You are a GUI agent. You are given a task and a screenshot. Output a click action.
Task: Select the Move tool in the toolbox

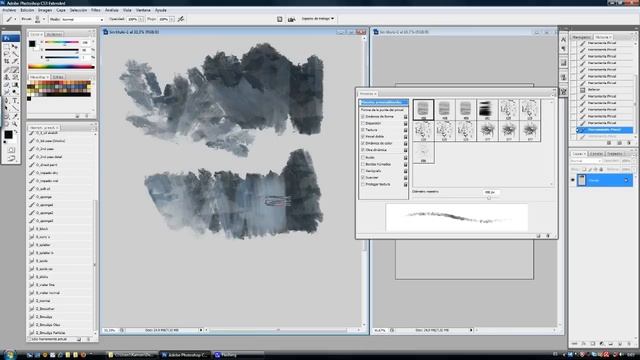coord(15,46)
